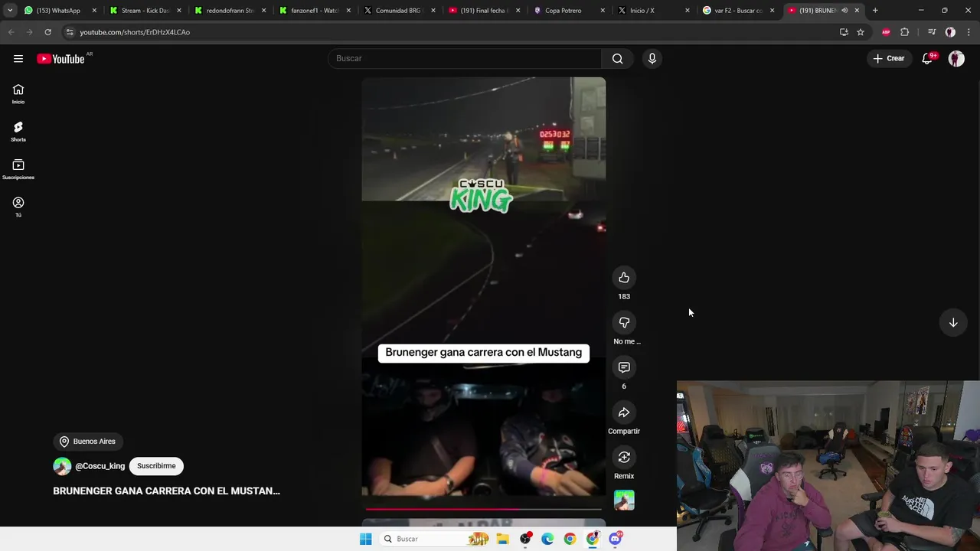Dislike the Short with thumbs down
The height and width of the screenshot is (551, 980).
pos(624,323)
